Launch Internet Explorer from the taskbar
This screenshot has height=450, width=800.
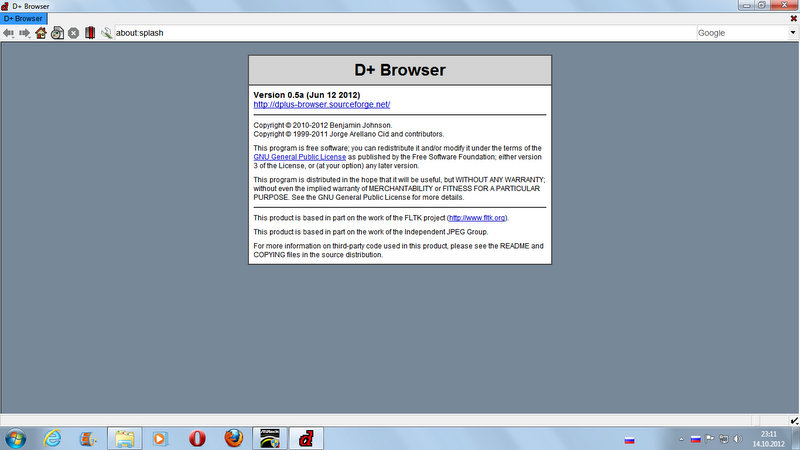[52, 438]
